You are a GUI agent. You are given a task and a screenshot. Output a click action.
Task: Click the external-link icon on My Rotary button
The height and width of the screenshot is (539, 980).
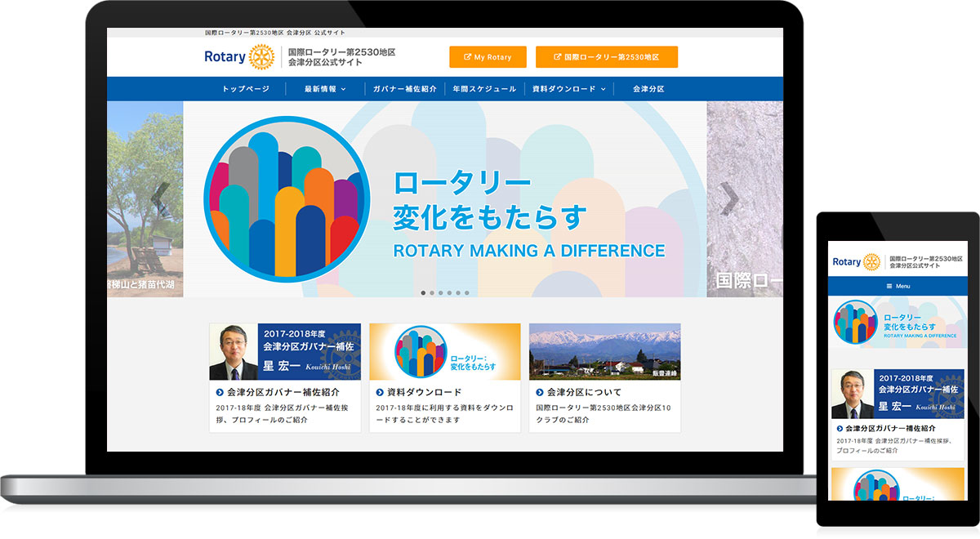pyautogui.click(x=466, y=56)
